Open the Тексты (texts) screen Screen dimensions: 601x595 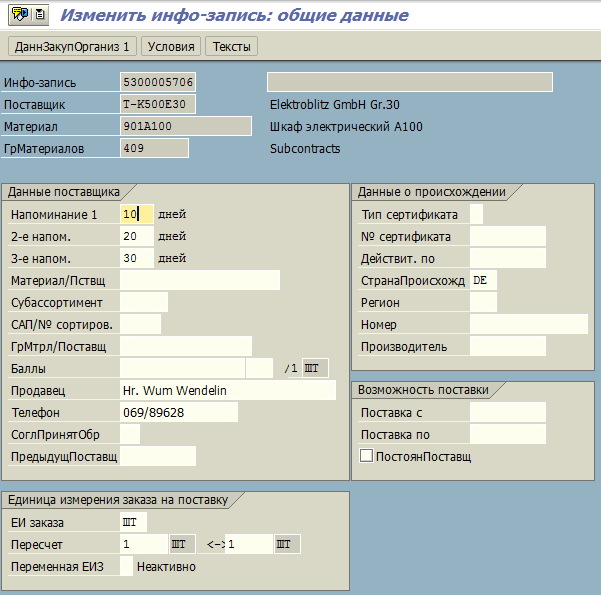click(x=231, y=47)
